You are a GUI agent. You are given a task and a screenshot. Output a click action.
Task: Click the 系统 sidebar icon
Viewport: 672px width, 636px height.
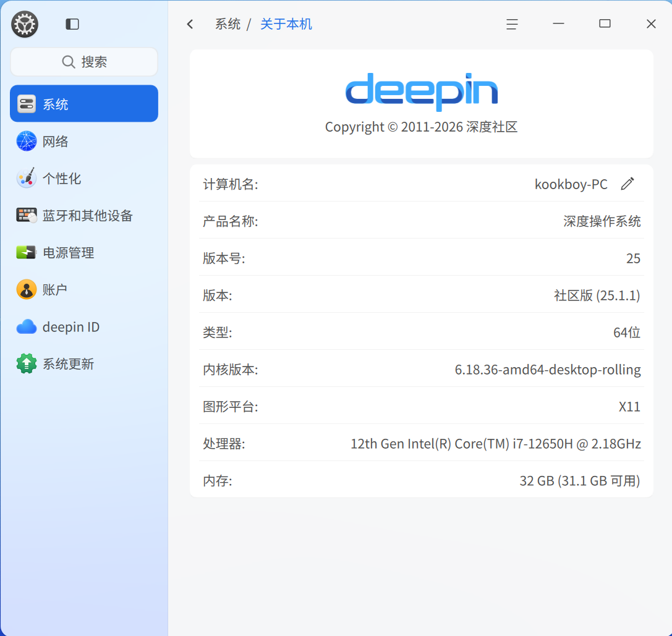[27, 104]
